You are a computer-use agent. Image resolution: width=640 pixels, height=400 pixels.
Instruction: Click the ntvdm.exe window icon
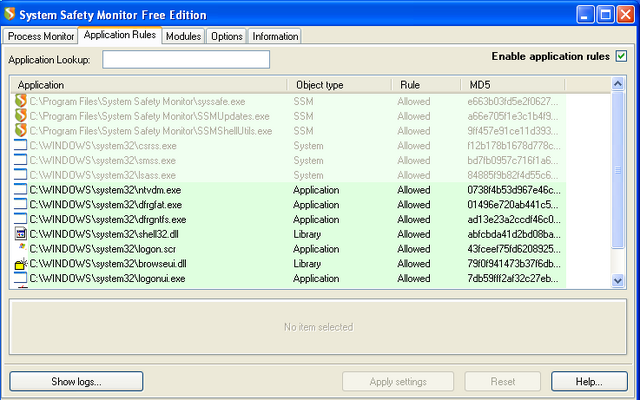coord(20,189)
